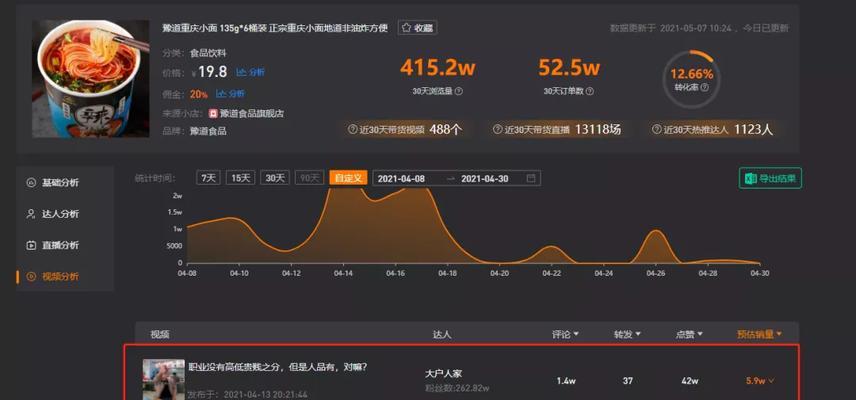Click the 近30天带货直播 13118场 stat
The height and width of the screenshot is (400, 856).
coord(557,130)
